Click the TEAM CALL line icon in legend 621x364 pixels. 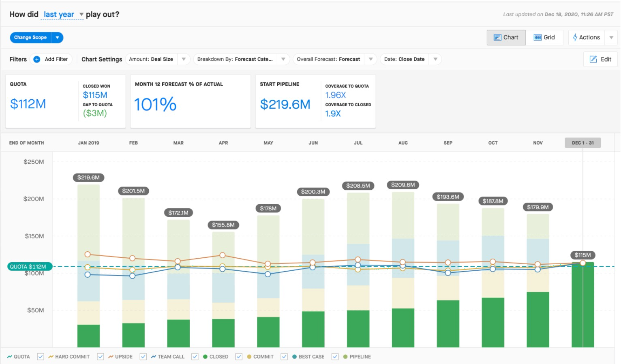tap(154, 357)
